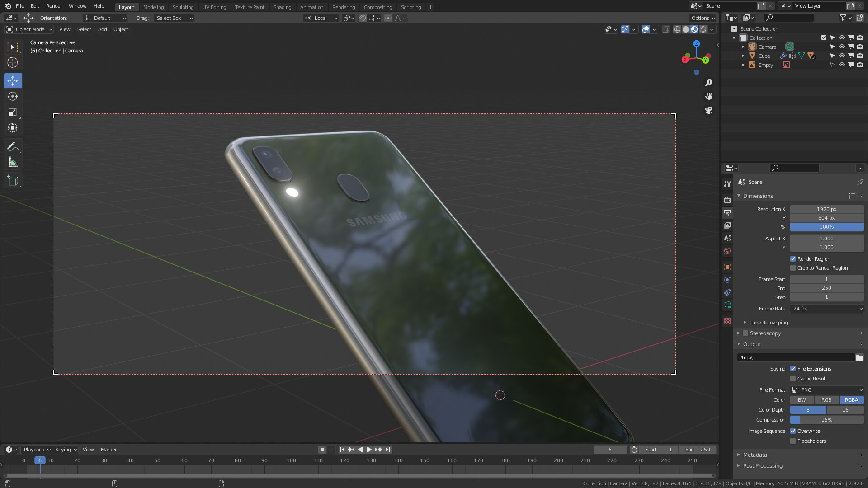Hide the Cube in the viewport

click(x=841, y=56)
